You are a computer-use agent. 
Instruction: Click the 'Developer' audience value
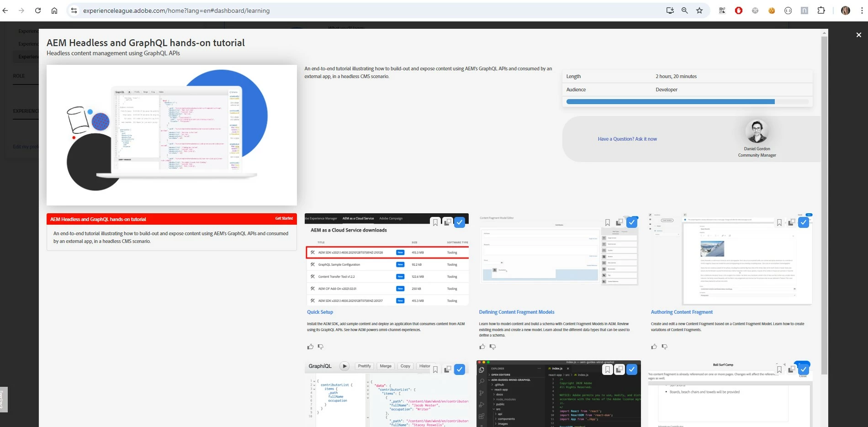(x=667, y=90)
